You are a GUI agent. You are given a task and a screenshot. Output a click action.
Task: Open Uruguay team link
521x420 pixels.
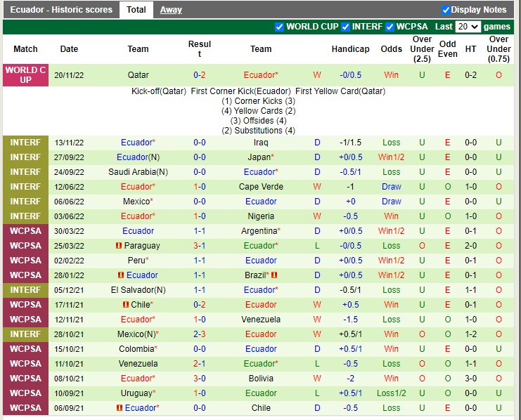[139, 393]
